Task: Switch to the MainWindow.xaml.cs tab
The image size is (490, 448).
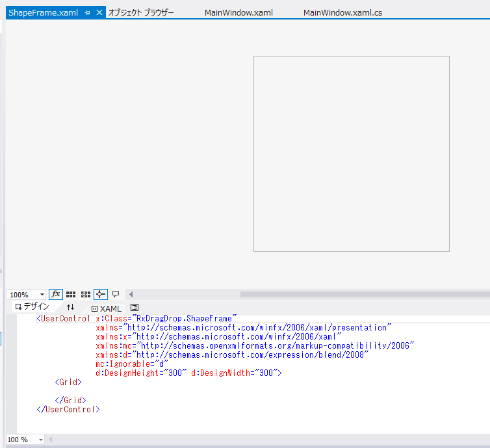Action: pos(342,13)
